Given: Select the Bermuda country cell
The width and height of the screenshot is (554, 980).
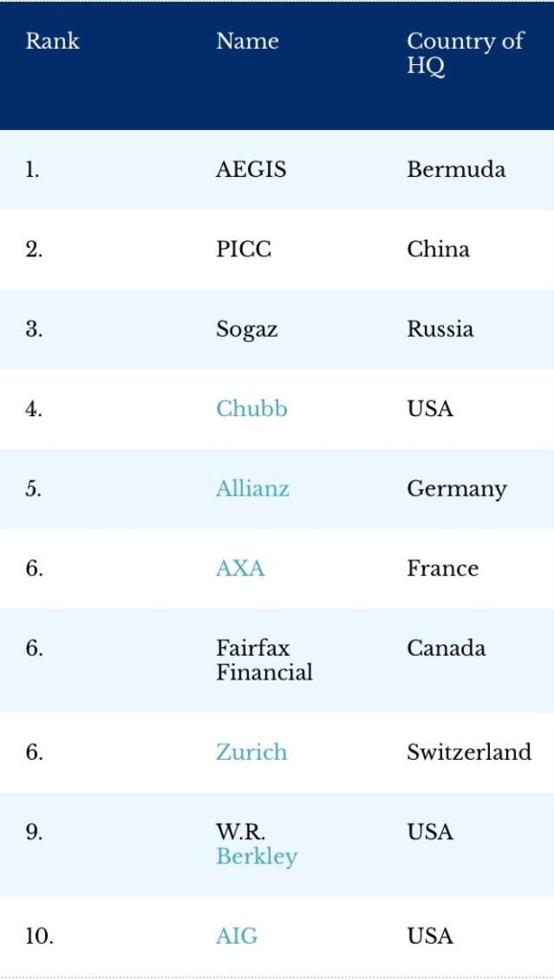Looking at the screenshot, I should pyautogui.click(x=456, y=170).
